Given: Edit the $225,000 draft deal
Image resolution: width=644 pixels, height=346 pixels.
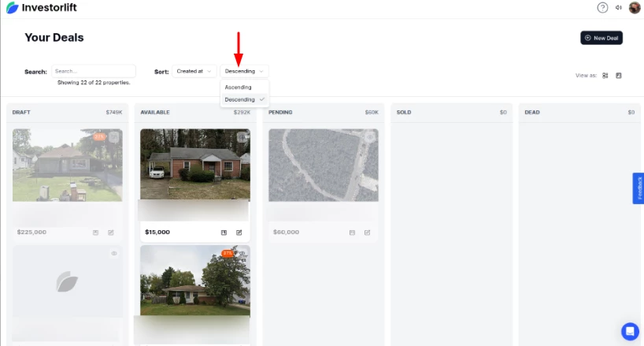Looking at the screenshot, I should [111, 233].
